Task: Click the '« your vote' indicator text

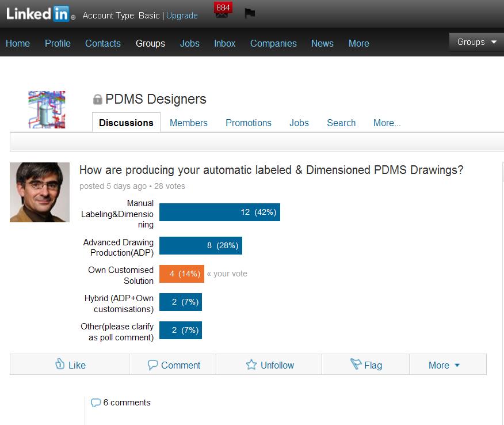Action: click(x=227, y=274)
